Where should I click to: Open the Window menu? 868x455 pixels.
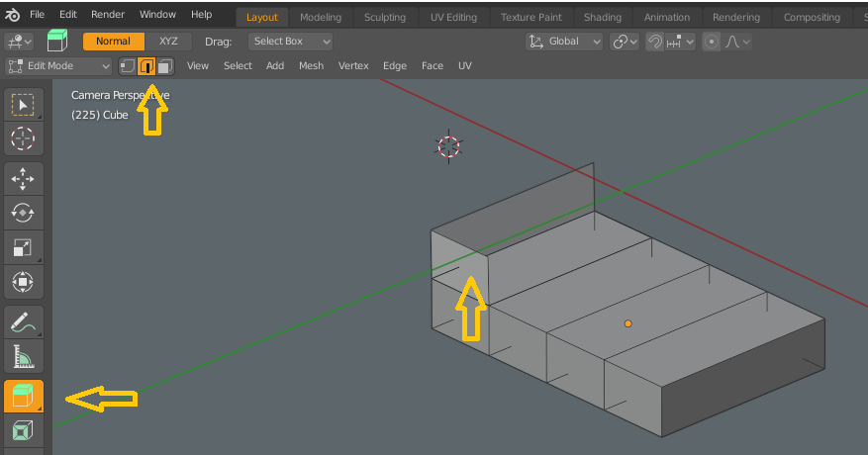[157, 15]
